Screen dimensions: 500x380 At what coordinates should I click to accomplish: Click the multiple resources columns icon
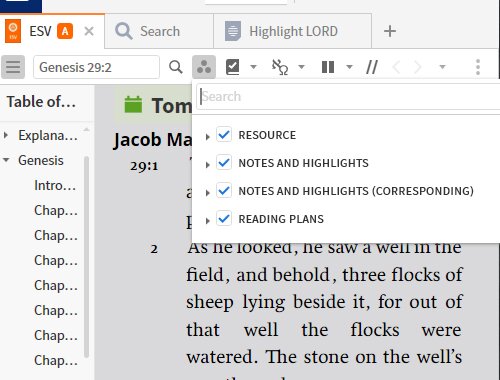click(328, 67)
